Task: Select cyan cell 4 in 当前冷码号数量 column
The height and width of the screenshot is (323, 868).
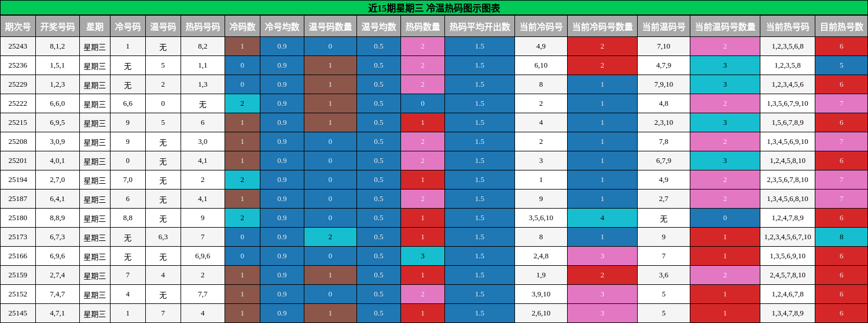Action: pos(602,218)
